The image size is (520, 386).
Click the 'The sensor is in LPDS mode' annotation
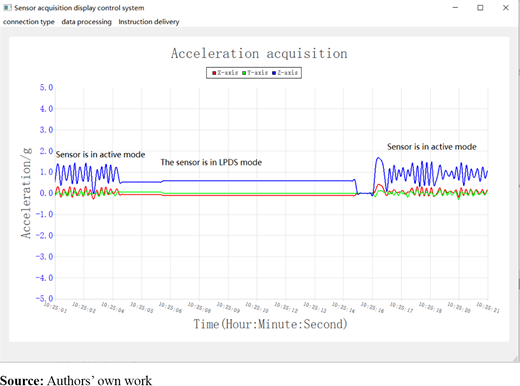[x=211, y=162]
